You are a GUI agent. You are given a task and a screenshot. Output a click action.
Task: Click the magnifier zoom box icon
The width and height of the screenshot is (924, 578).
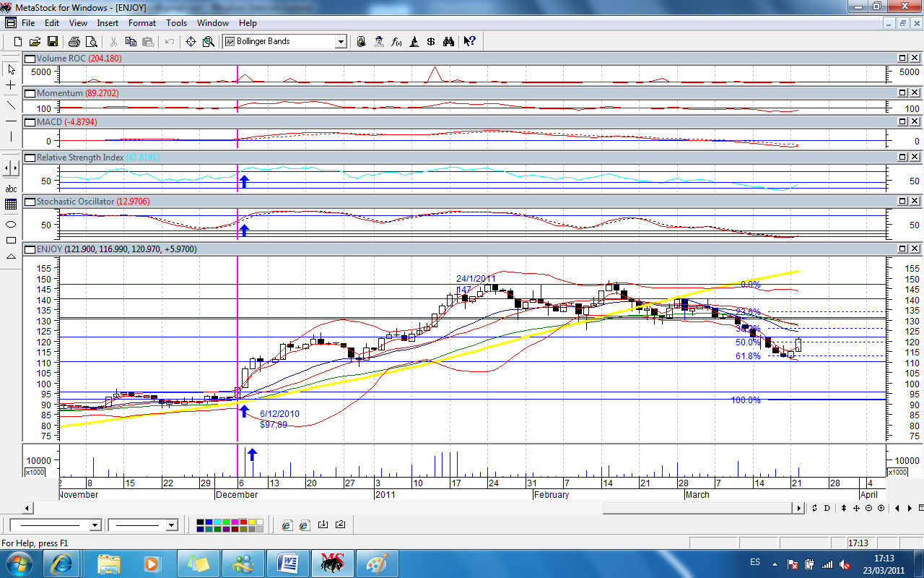[x=209, y=41]
